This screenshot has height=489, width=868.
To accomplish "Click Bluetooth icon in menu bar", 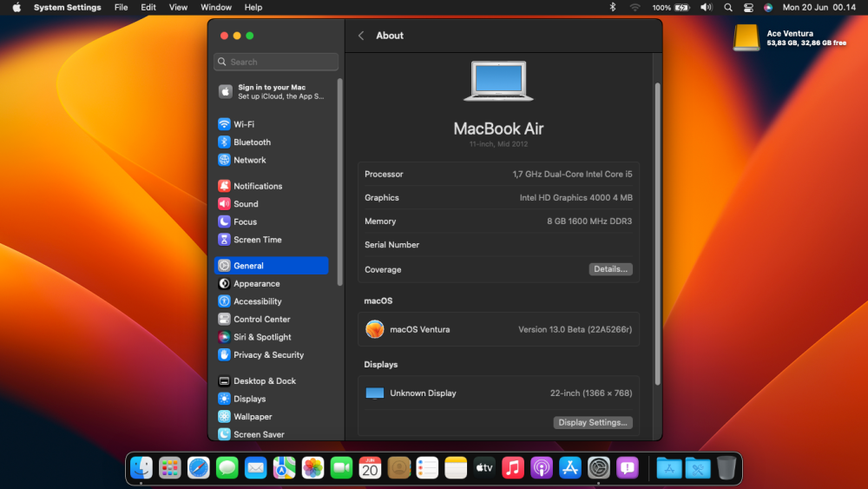I will point(612,7).
